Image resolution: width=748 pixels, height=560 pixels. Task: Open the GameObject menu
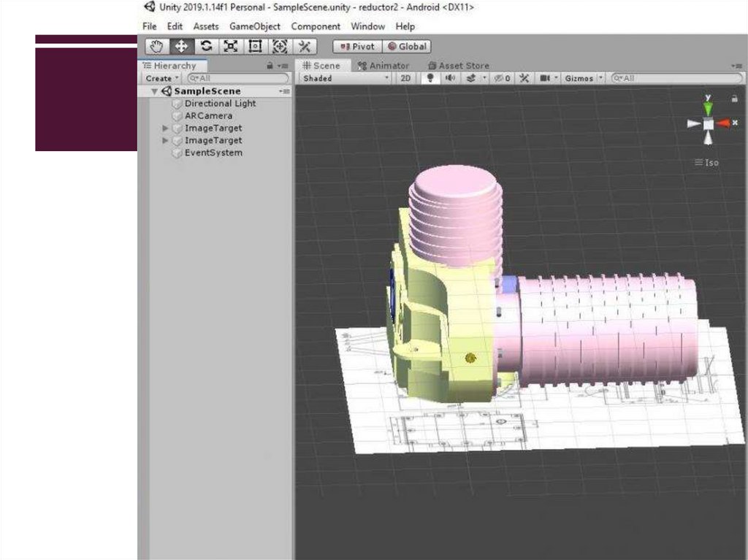(x=255, y=26)
